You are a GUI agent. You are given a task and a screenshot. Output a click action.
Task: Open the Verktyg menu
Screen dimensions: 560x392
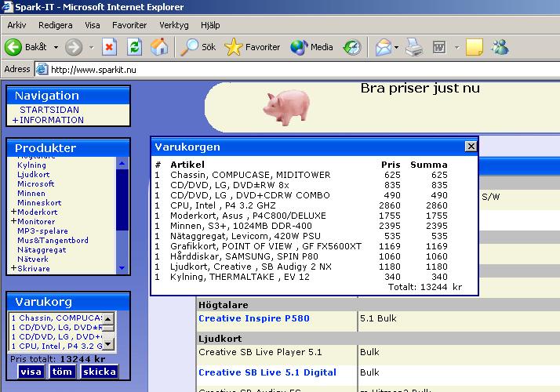pos(173,25)
